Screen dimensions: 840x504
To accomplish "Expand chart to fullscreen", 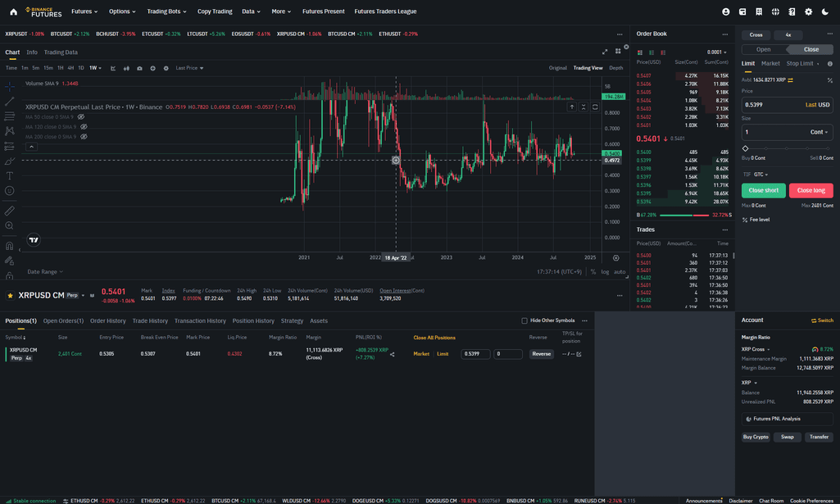I will (x=605, y=52).
